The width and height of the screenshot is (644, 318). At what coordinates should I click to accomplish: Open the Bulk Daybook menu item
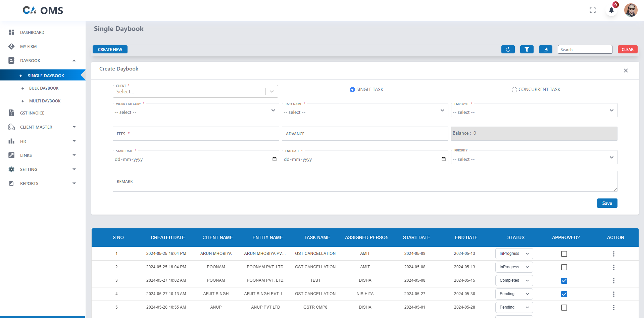[44, 88]
